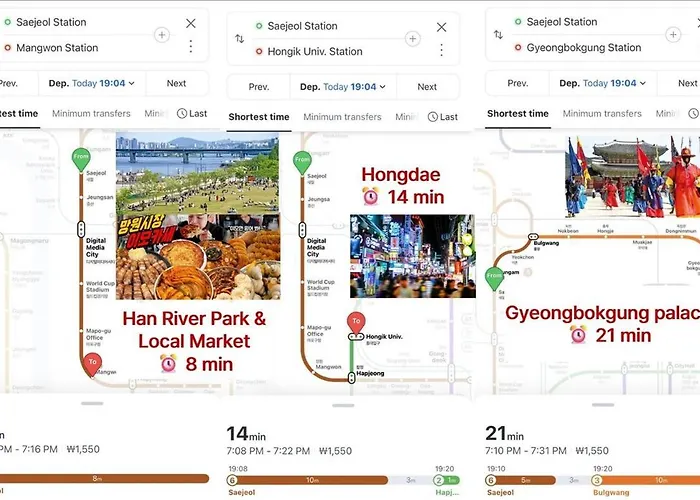Click the red To pin at Mangwon
This screenshot has width=700, height=500.
(92, 364)
